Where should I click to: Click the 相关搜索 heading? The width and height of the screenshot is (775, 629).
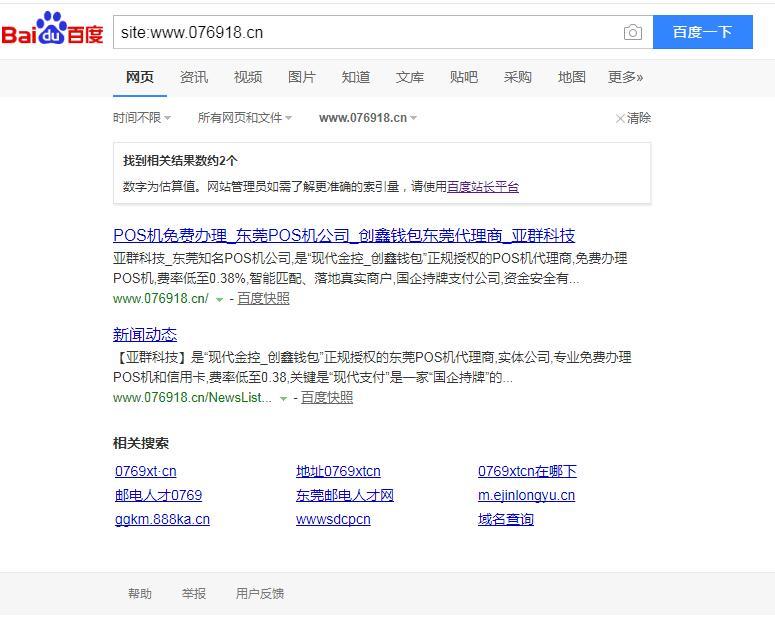pyautogui.click(x=141, y=443)
